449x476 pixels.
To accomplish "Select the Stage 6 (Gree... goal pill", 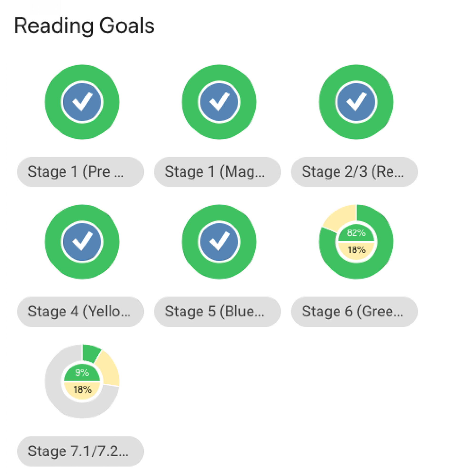I will tap(354, 312).
